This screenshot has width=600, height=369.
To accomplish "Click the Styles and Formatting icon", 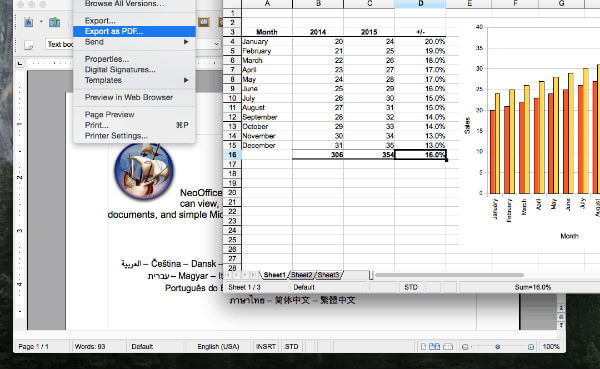I will coord(29,45).
